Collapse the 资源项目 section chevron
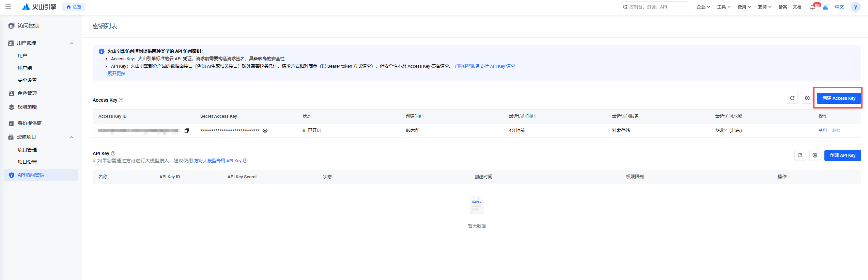 [x=72, y=137]
